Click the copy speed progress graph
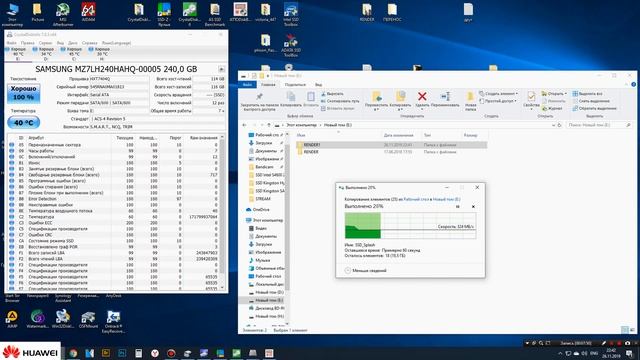This screenshot has height=360, width=640. click(410, 225)
